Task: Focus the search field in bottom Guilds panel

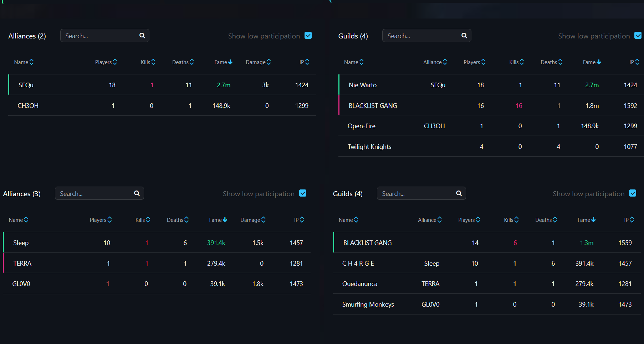Action: tap(421, 193)
